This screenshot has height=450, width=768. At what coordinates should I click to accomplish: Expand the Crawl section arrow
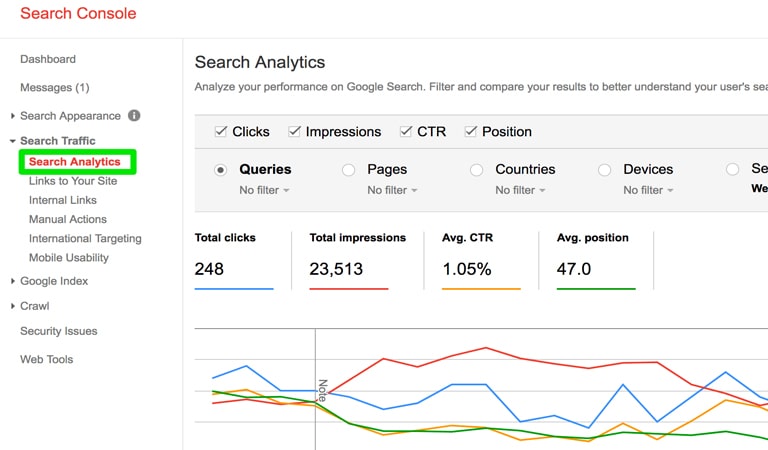coord(13,306)
